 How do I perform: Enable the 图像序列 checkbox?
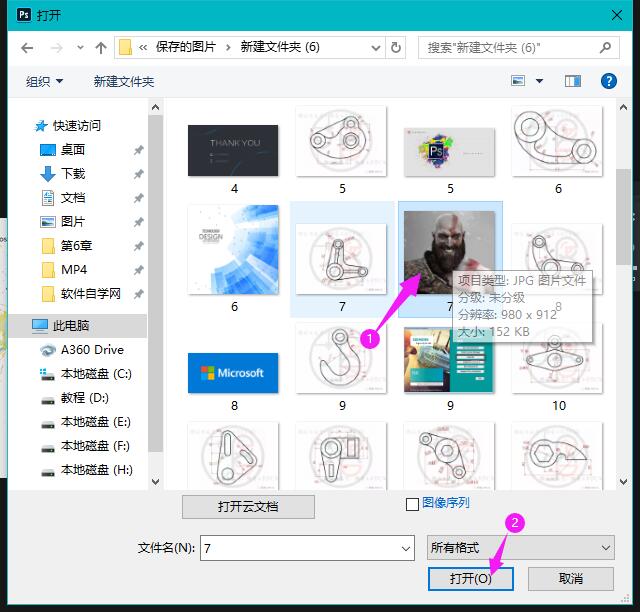coord(412,504)
